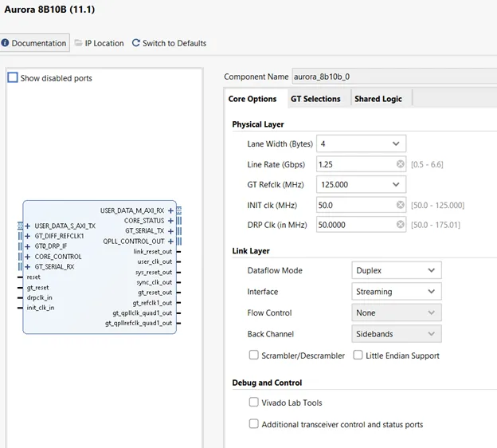The image size is (497, 448).
Task: Enable Additional transceiver control and status ports
Action: (x=253, y=423)
